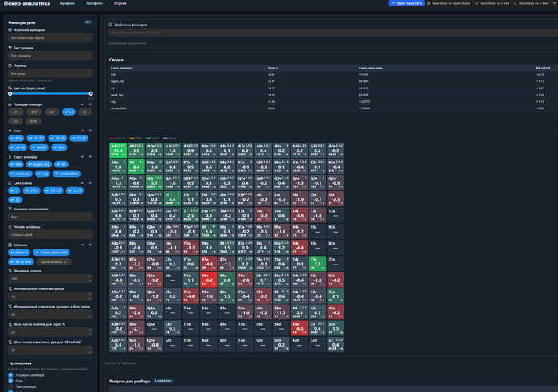Deselect the fish opener class chip

coord(16,164)
